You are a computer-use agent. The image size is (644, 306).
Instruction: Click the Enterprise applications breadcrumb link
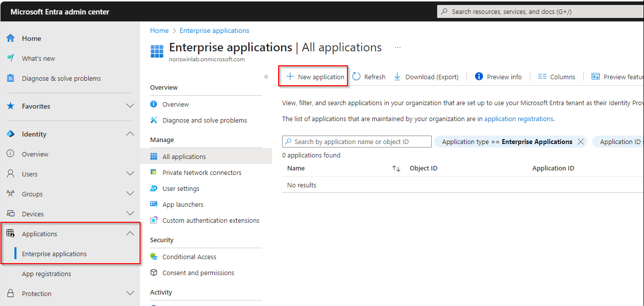tap(214, 30)
